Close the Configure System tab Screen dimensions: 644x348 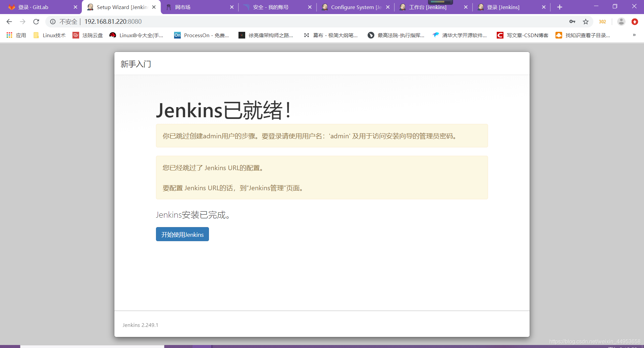(388, 7)
